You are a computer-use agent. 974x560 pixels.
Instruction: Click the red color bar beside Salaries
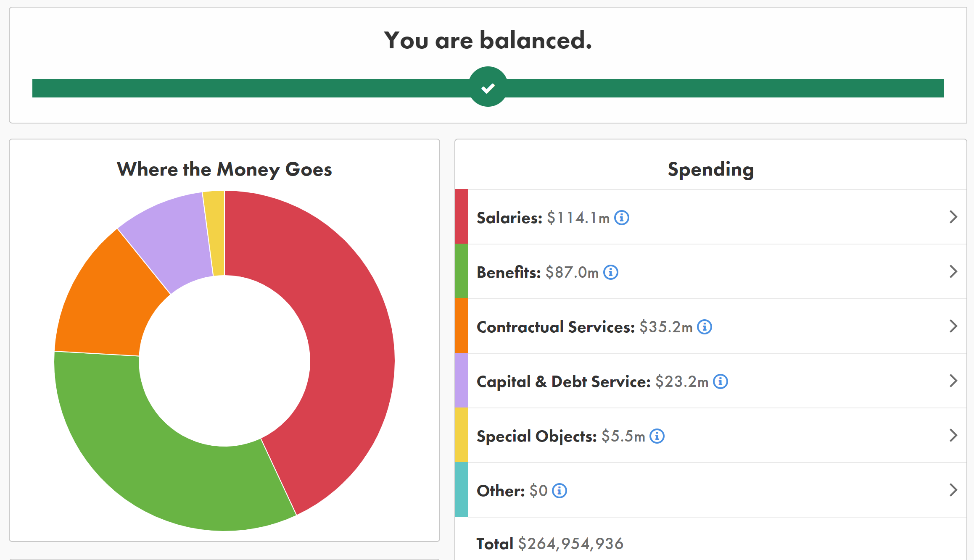coord(461,217)
